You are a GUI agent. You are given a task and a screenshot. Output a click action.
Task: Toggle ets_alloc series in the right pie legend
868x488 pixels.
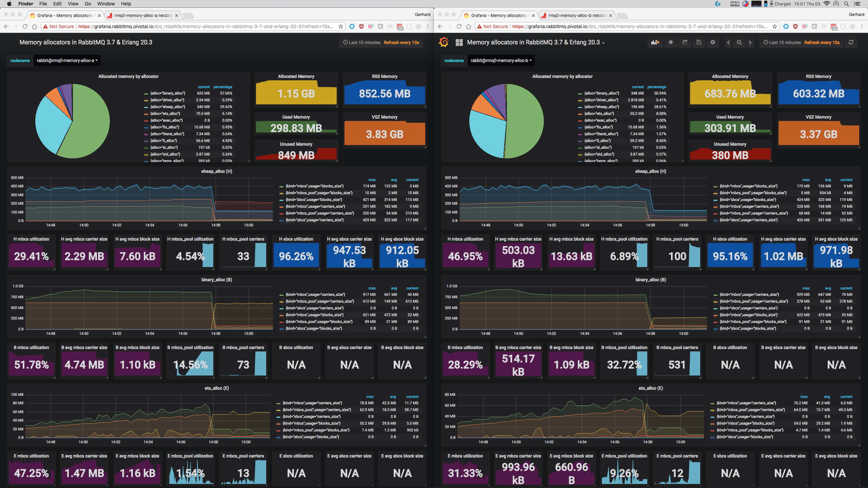click(x=599, y=114)
